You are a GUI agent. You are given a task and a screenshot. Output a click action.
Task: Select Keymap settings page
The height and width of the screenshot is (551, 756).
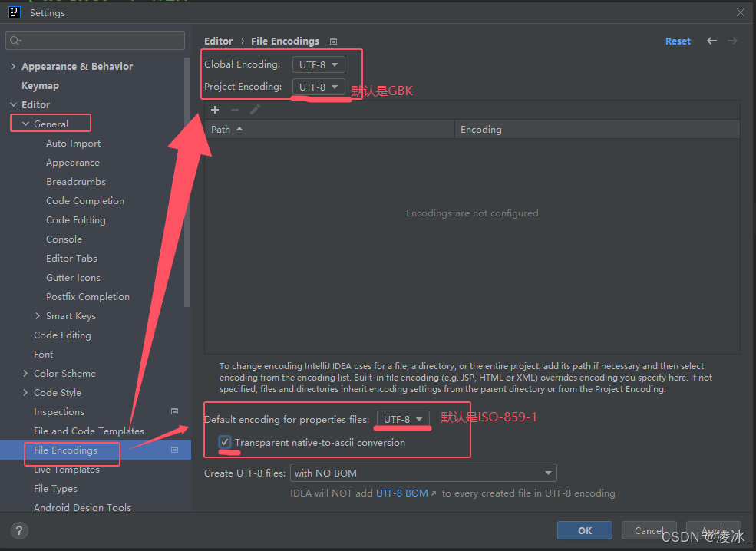pyautogui.click(x=40, y=86)
